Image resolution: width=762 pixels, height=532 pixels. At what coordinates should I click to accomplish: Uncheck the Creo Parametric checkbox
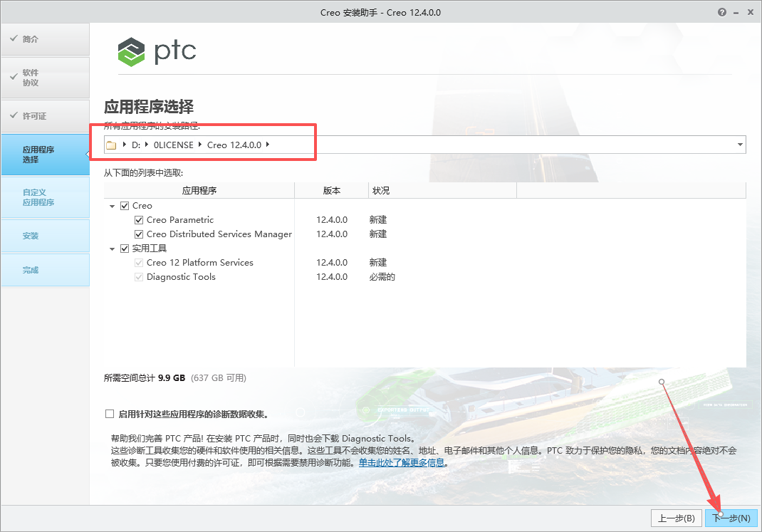tap(138, 219)
